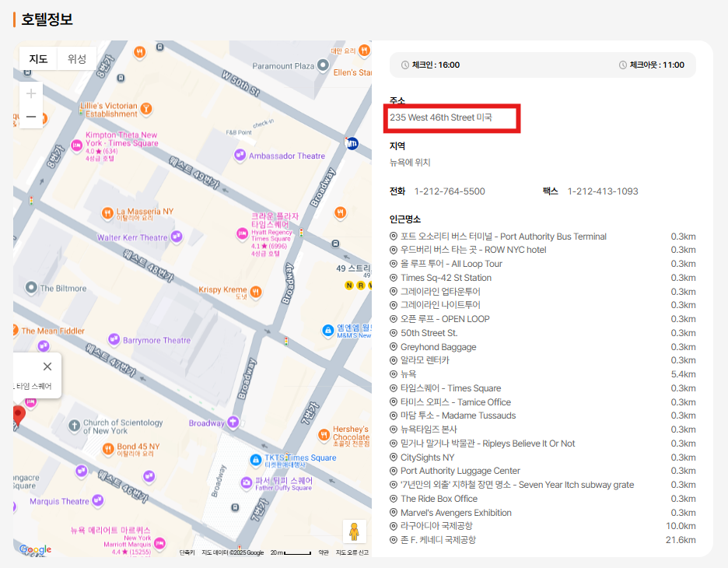
Task: Click the red hotel location pin
Action: click(x=18, y=415)
